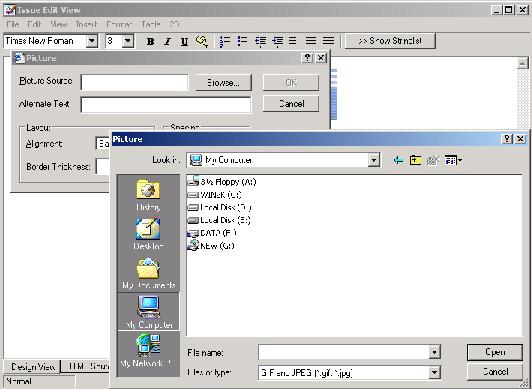Expand the Files of type dropdown
The width and height of the screenshot is (532, 389).
(x=434, y=373)
